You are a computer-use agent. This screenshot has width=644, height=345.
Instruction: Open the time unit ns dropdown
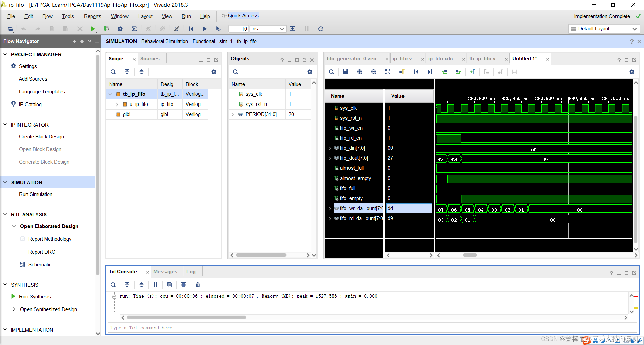pyautogui.click(x=268, y=29)
